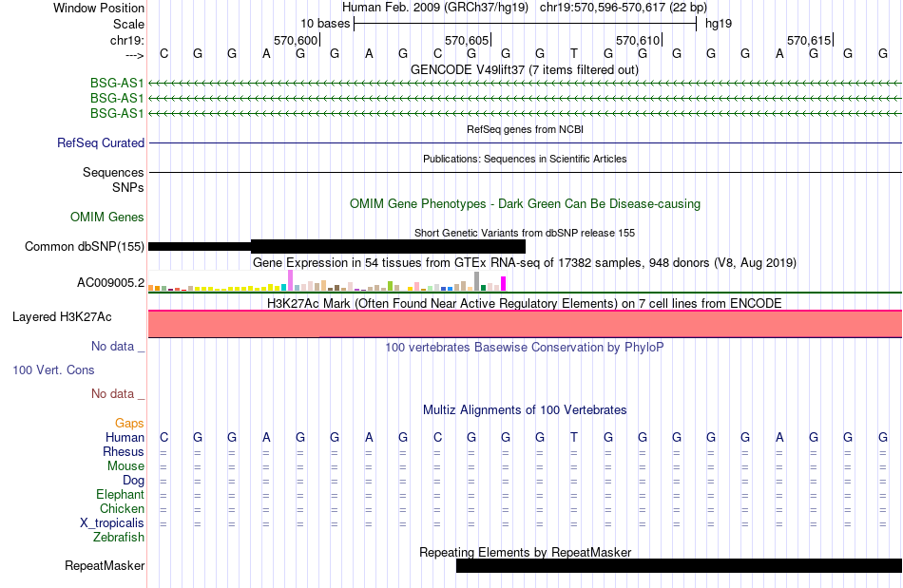Open the RefSeq Curated track label
Screen dimensions: 903x588
100,142
